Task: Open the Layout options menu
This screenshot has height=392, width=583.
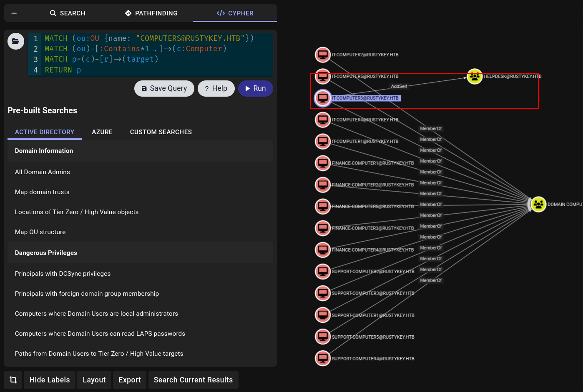Action: click(x=94, y=380)
